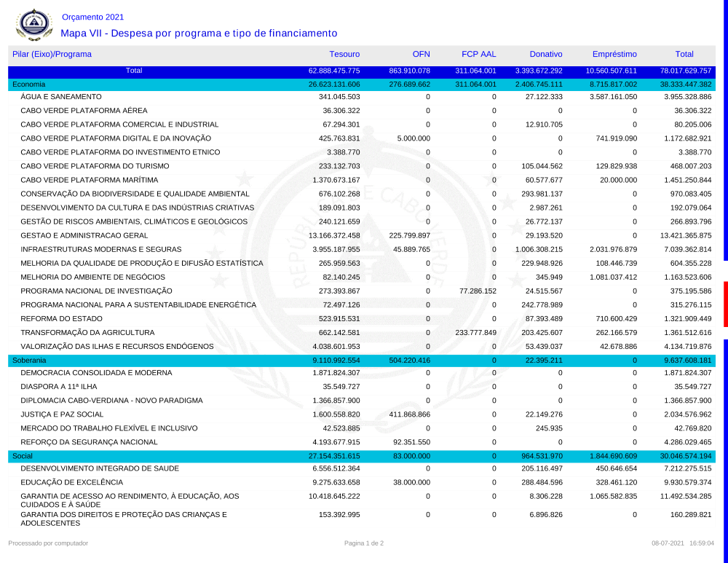
Task: Select the Soberania pillar row
Action: (x=30, y=361)
